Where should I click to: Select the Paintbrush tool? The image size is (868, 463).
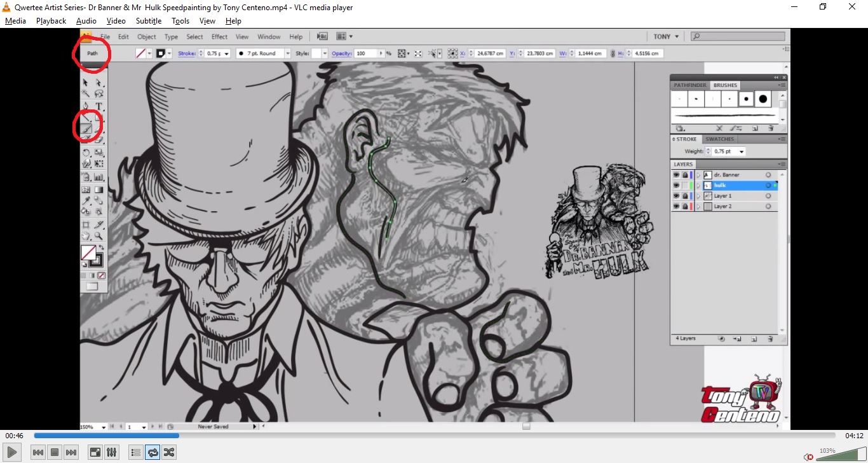(x=86, y=129)
